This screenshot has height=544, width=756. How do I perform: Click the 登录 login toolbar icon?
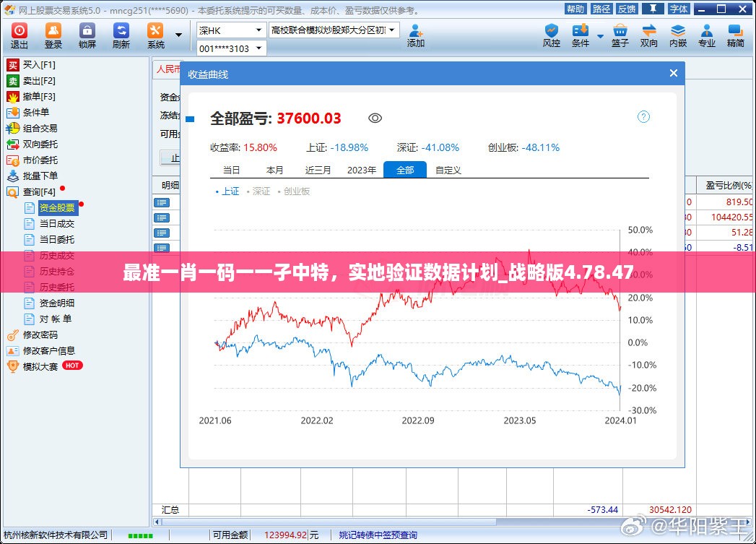click(53, 35)
